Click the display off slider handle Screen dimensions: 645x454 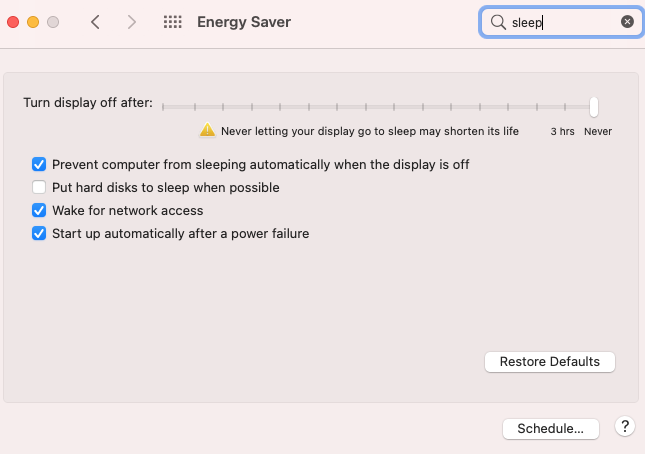pos(594,106)
